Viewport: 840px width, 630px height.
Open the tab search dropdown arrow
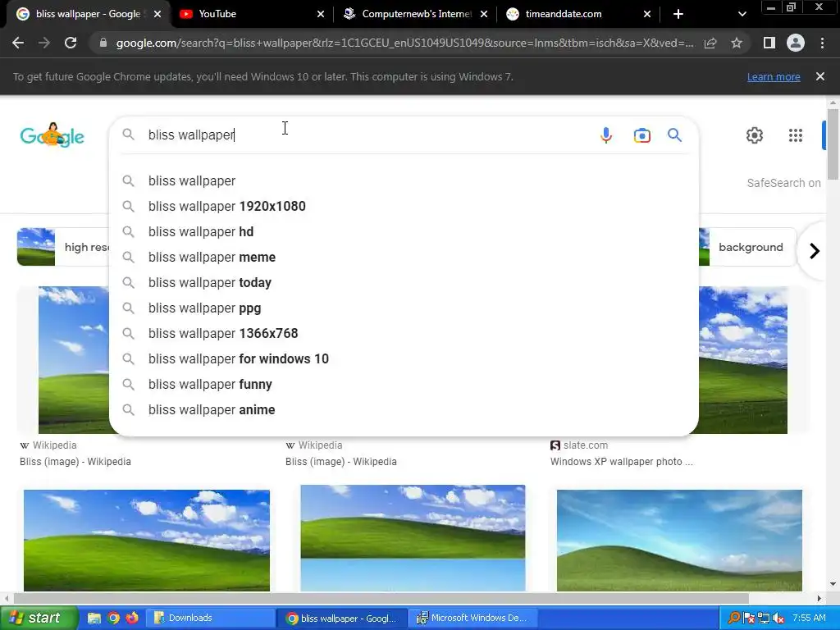(742, 14)
